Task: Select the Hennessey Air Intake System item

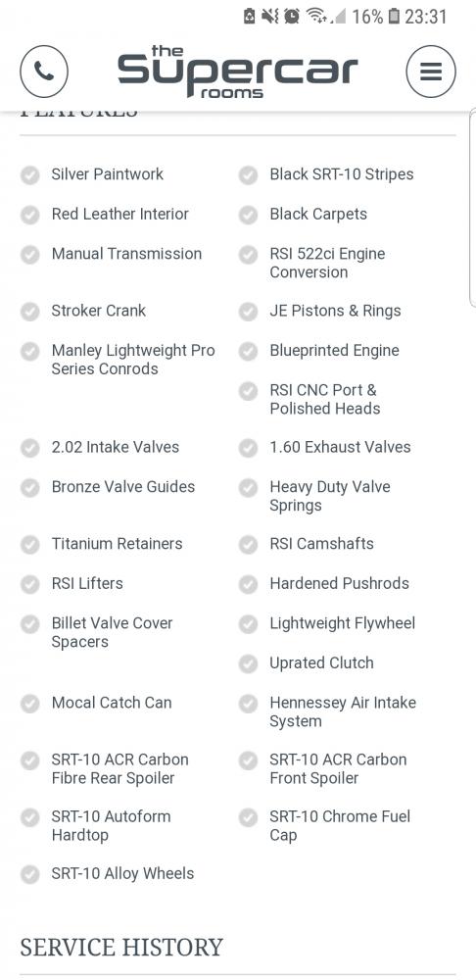Action: pos(343,711)
